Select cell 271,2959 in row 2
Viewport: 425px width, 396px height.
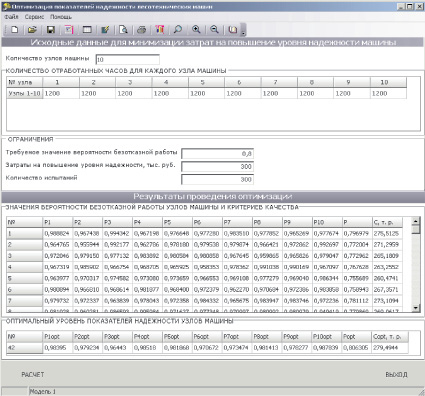[387, 245]
